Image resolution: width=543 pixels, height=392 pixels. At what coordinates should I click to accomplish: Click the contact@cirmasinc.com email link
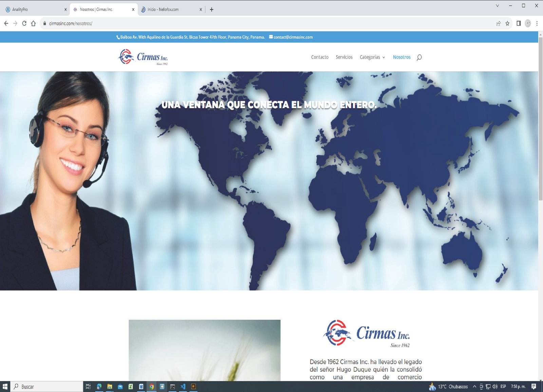(x=293, y=37)
